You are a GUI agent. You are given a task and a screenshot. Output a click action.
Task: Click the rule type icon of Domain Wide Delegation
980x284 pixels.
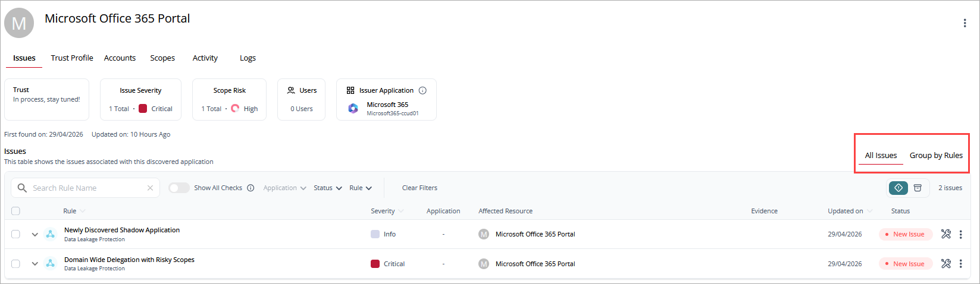pyautogui.click(x=51, y=264)
